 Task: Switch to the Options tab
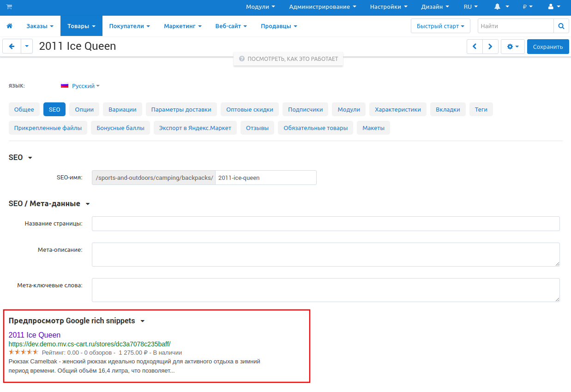(x=84, y=110)
